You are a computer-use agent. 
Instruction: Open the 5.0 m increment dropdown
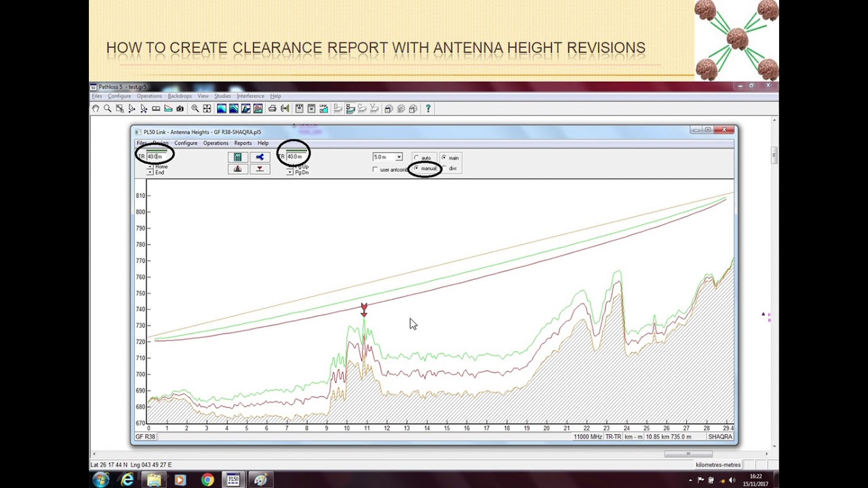tap(399, 157)
